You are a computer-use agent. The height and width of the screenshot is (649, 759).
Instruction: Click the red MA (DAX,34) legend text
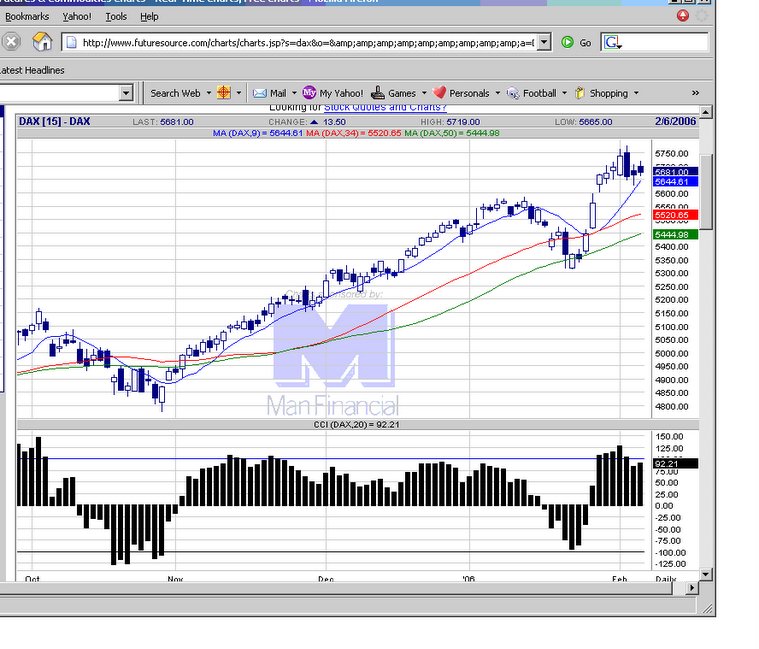[x=353, y=133]
